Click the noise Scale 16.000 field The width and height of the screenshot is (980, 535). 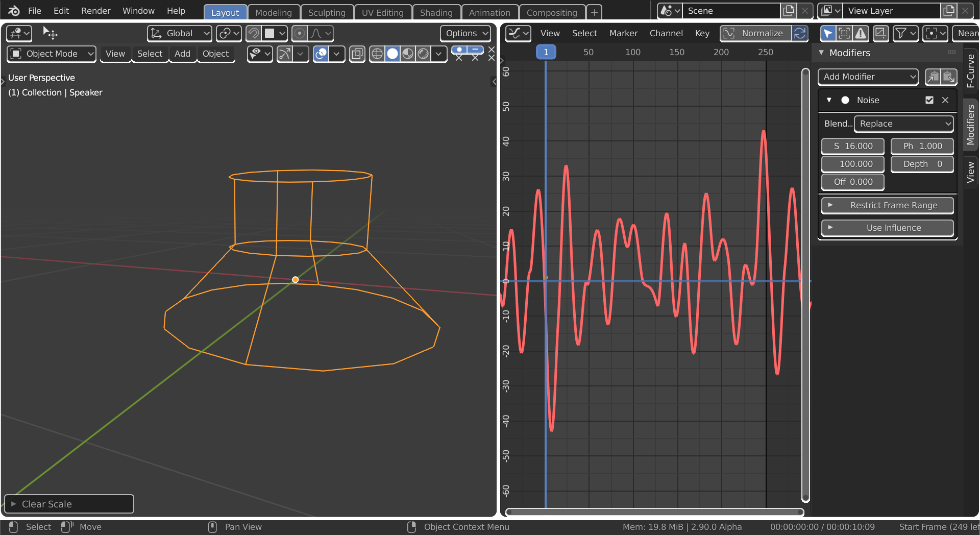[x=853, y=146]
